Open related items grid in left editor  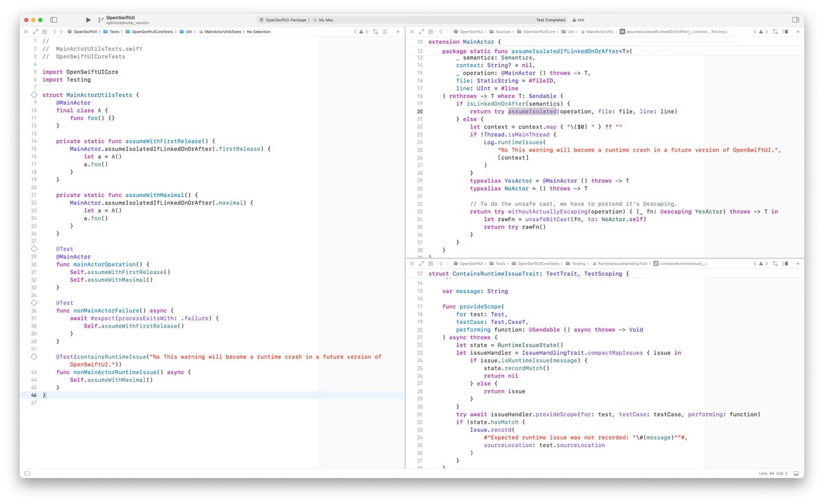coord(45,32)
